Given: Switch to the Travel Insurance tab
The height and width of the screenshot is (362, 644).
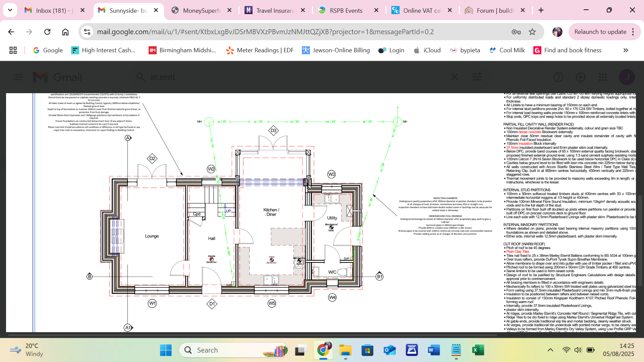Looking at the screenshot, I should (275, 10).
